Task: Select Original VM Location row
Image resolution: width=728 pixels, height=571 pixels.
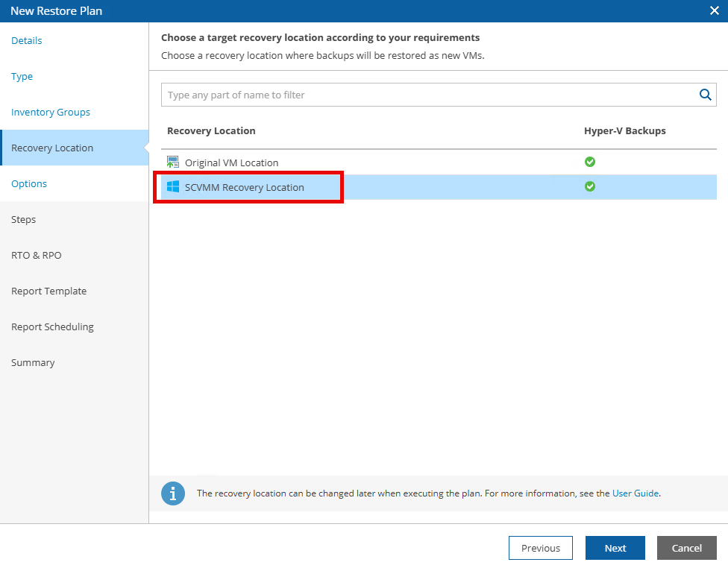Action: pos(231,163)
